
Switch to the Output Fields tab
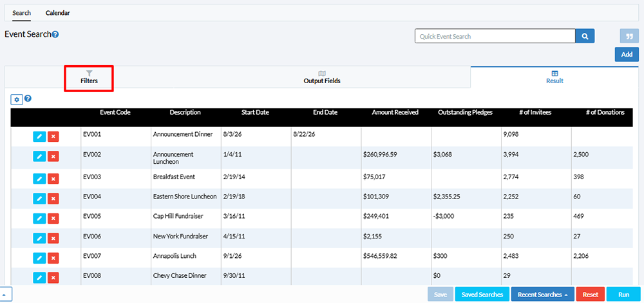pyautogui.click(x=322, y=77)
